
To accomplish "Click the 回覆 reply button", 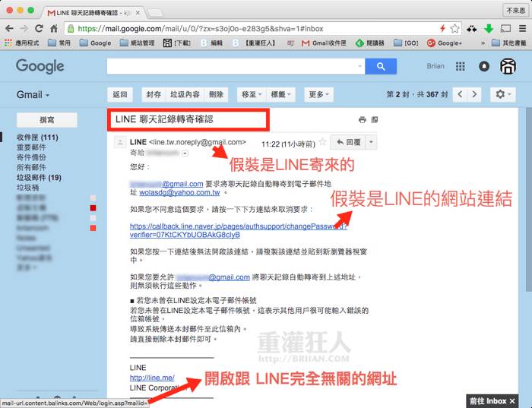I will pyautogui.click(x=348, y=142).
